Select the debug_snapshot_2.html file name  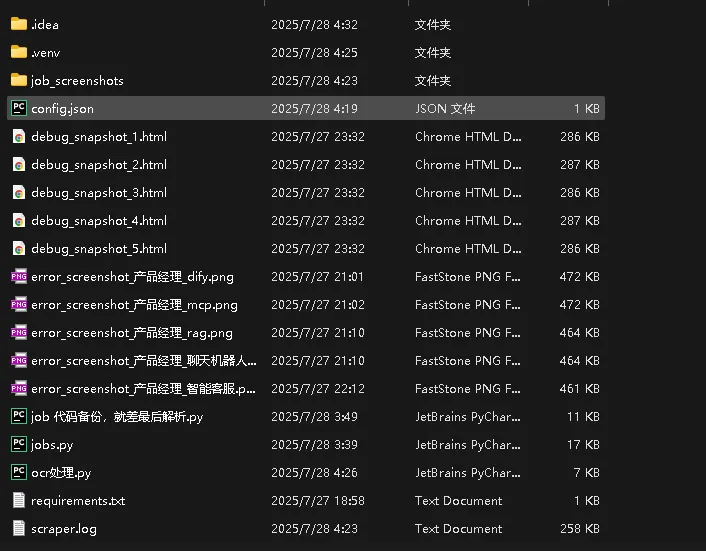pos(99,164)
